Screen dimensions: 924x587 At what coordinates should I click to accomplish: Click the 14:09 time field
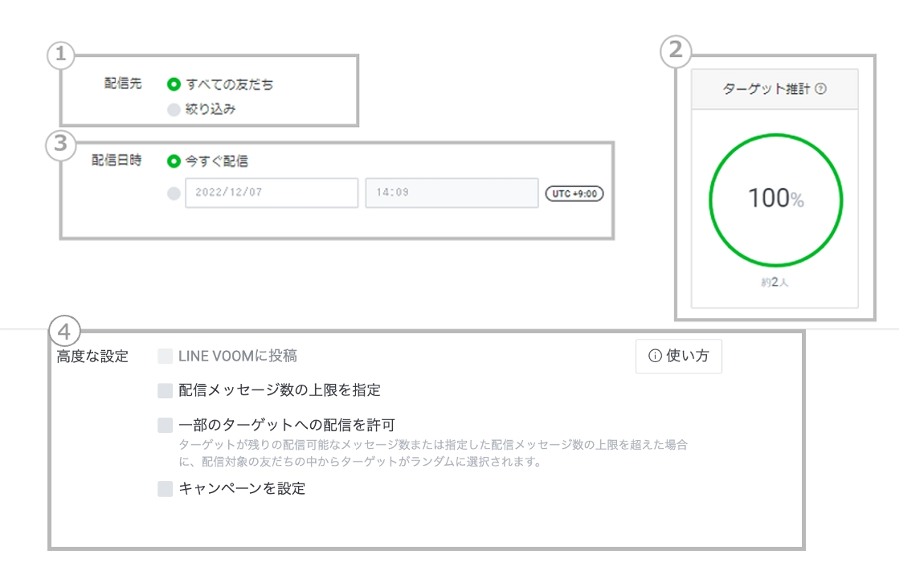coord(452,194)
